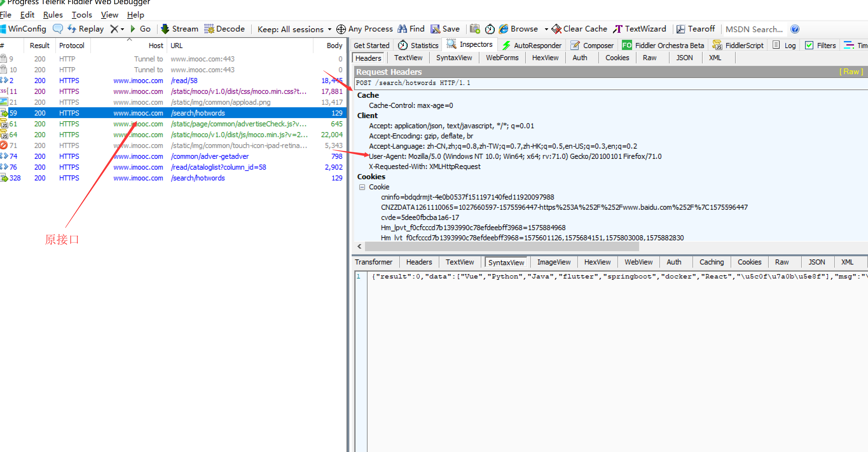
Task: Click Clear Cache in the toolbar
Action: point(579,29)
